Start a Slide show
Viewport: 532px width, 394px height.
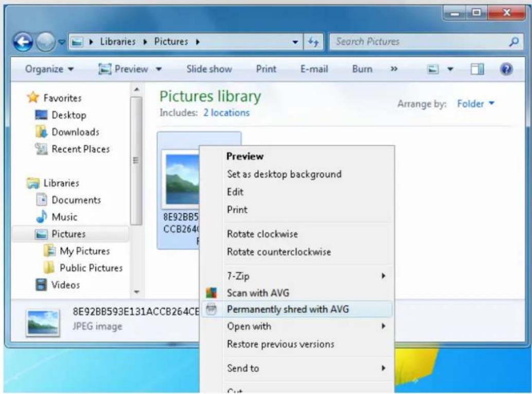click(x=209, y=70)
